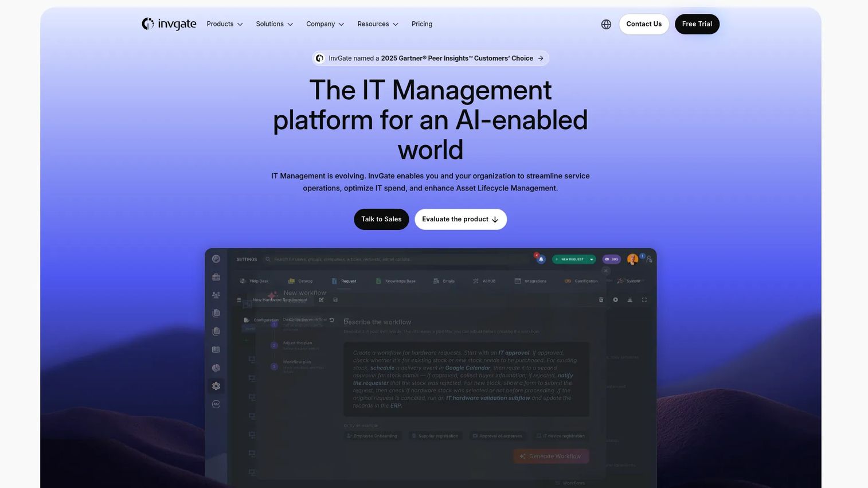
Task: Click the Gartner banner arrow icon
Action: pos(541,58)
